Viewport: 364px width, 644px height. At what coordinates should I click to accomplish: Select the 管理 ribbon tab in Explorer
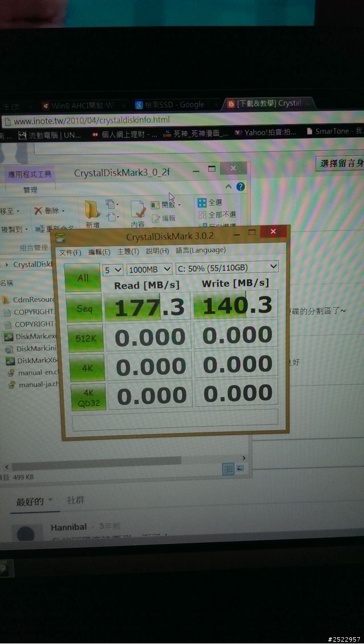[x=30, y=190]
